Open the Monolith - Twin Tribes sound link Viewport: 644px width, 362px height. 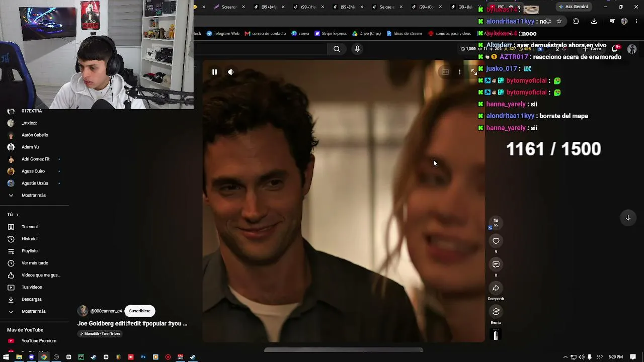pyautogui.click(x=100, y=333)
